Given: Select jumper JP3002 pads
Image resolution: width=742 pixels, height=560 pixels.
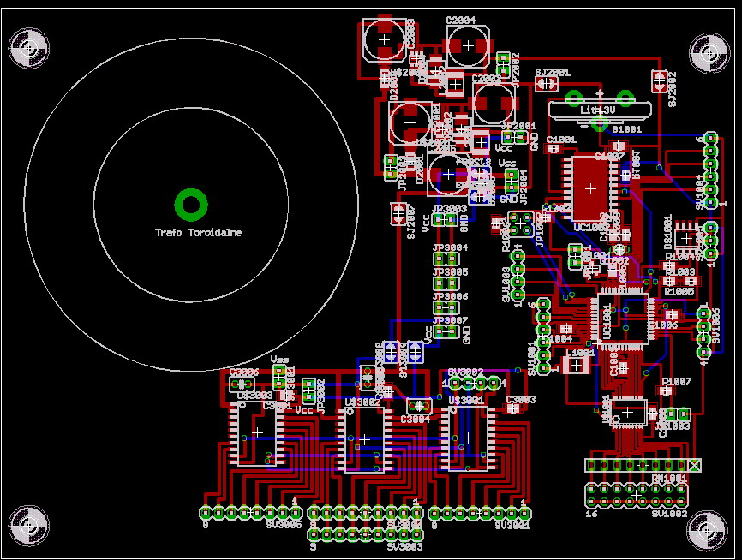Looking at the screenshot, I should (308, 390).
